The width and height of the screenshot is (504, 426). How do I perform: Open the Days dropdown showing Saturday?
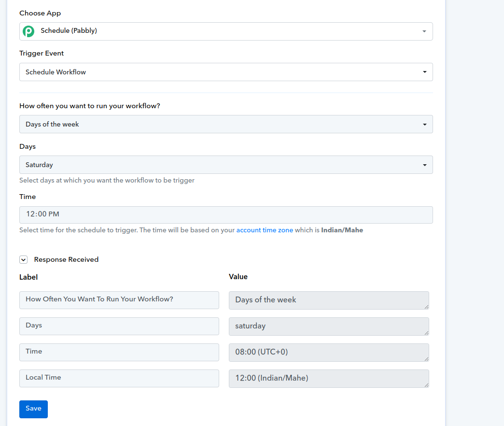click(x=226, y=165)
